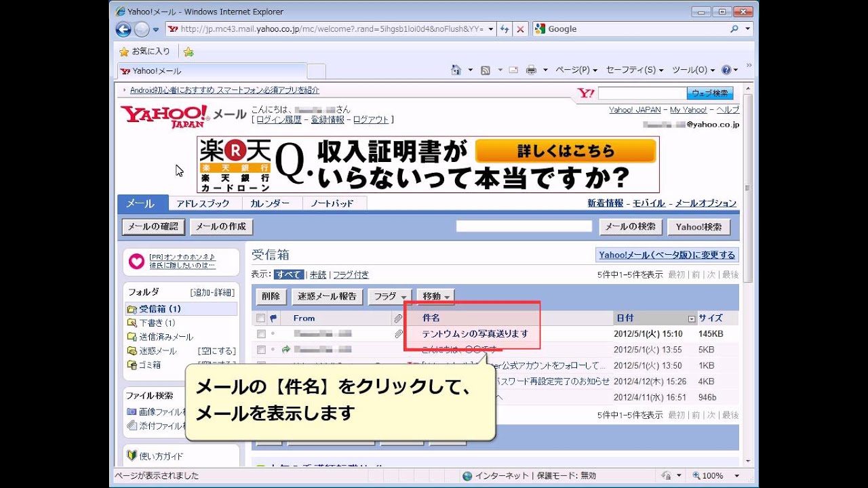Check the box for テントウムシの写真送ります mail
The image size is (868, 488).
click(261, 334)
